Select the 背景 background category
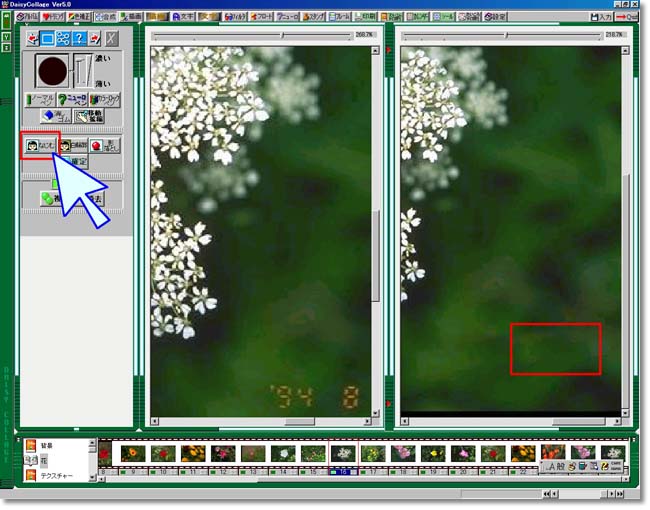Screen dimensions: 650x510 (x=46, y=446)
